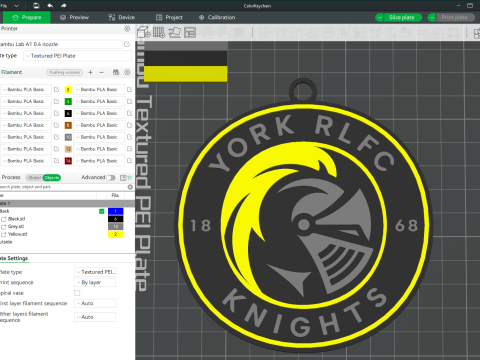Open filament settings gear in Filament header
480x360 pixels.
pos(127,72)
